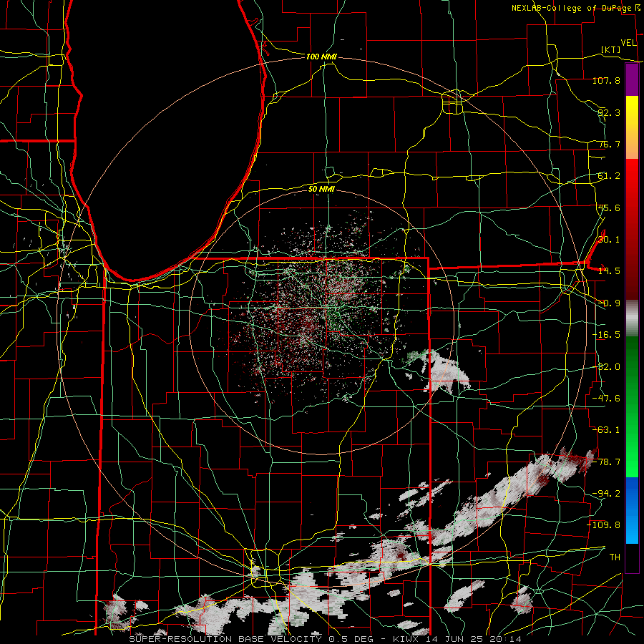Pick the black TH segment of the color bar
644x644 pixels.
click(632, 557)
